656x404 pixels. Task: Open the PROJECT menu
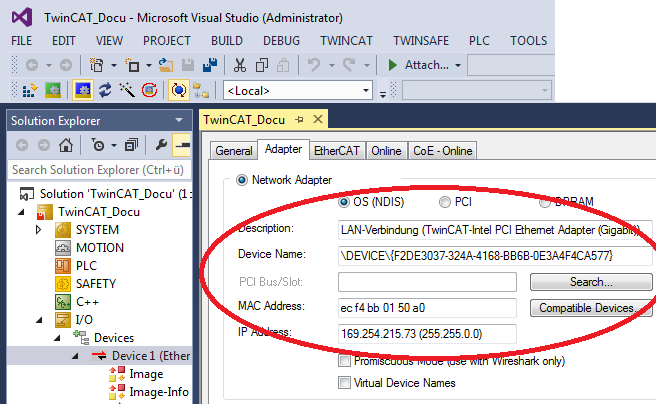pos(167,41)
